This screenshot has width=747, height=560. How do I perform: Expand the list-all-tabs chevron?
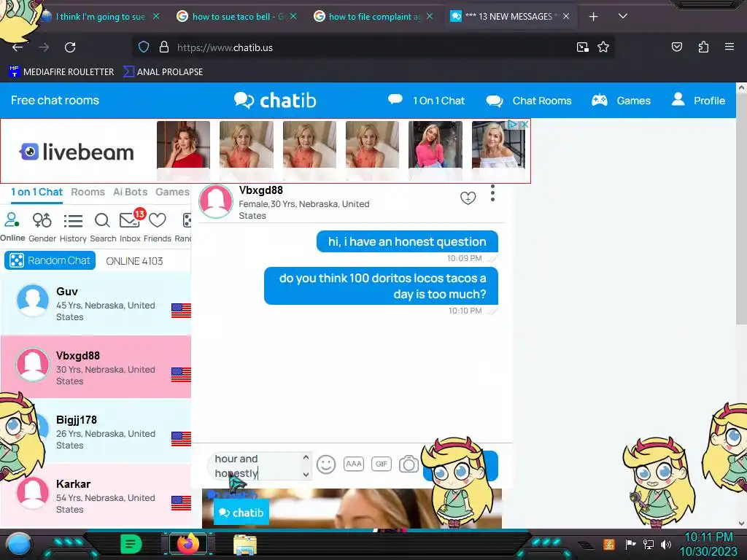[623, 16]
